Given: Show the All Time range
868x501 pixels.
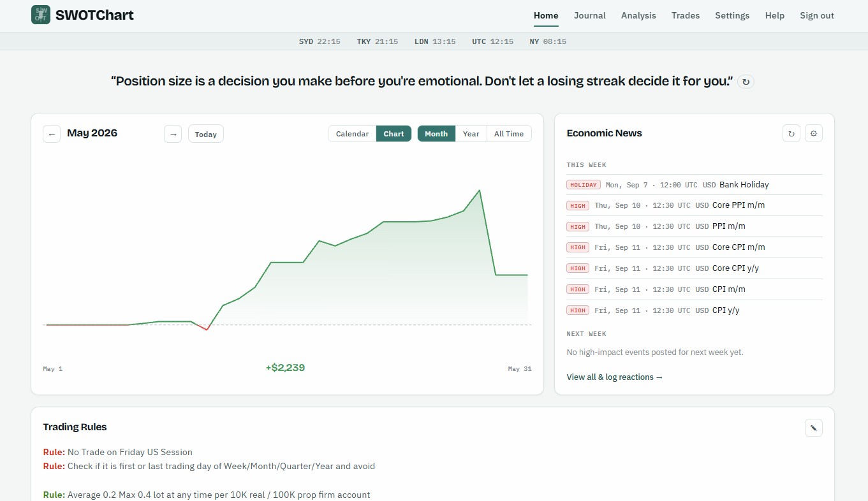Looking at the screenshot, I should (509, 134).
